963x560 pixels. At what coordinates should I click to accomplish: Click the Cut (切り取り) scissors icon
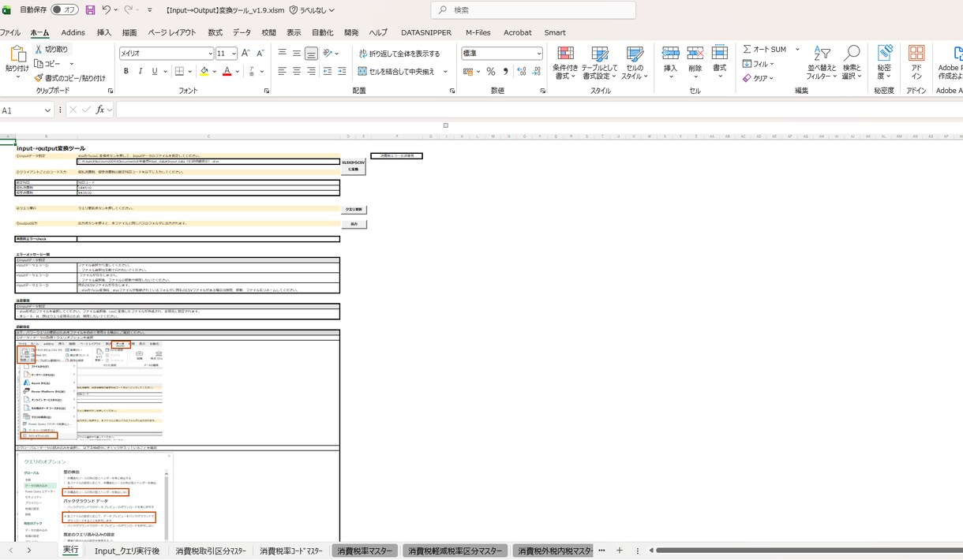(39, 49)
